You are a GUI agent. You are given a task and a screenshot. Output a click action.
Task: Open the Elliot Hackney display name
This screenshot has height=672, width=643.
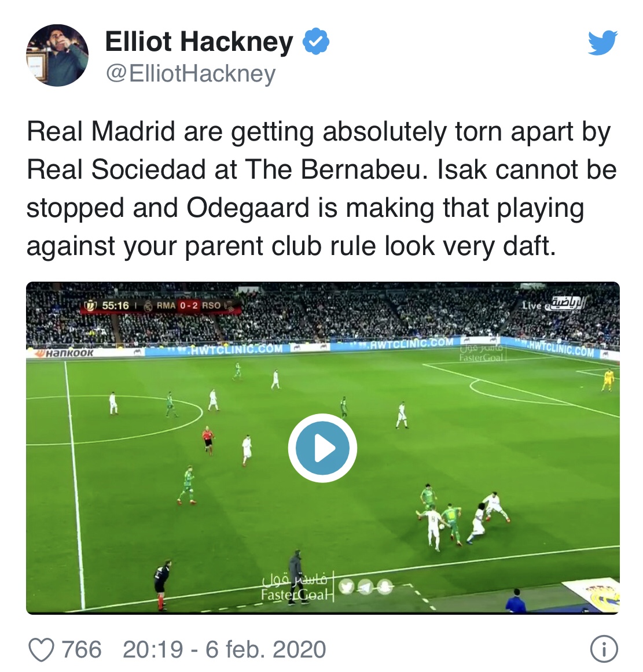(199, 42)
